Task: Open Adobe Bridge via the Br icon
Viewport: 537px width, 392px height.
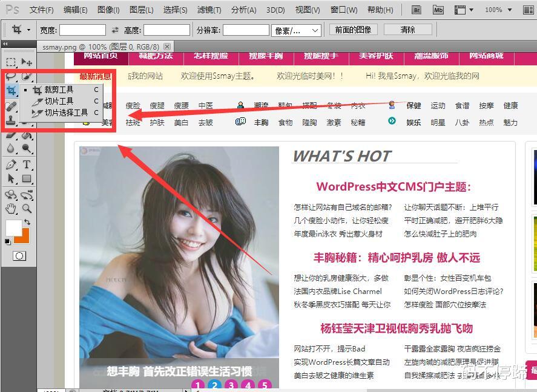Action: [416, 10]
